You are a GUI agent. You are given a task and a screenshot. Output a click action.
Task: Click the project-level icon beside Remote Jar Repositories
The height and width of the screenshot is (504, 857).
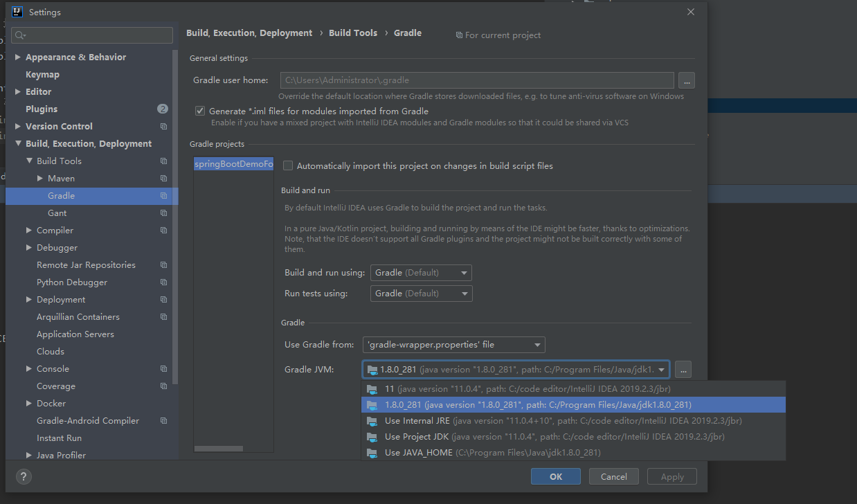tap(163, 265)
